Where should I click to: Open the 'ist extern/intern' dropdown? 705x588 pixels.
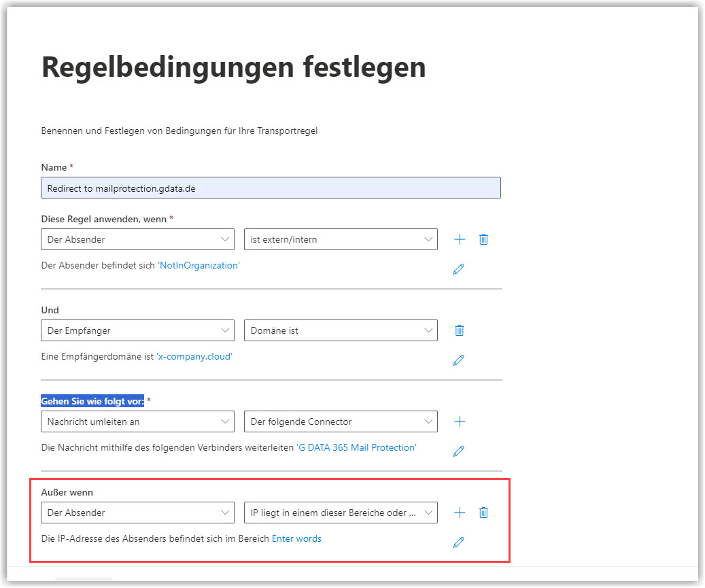pos(341,239)
